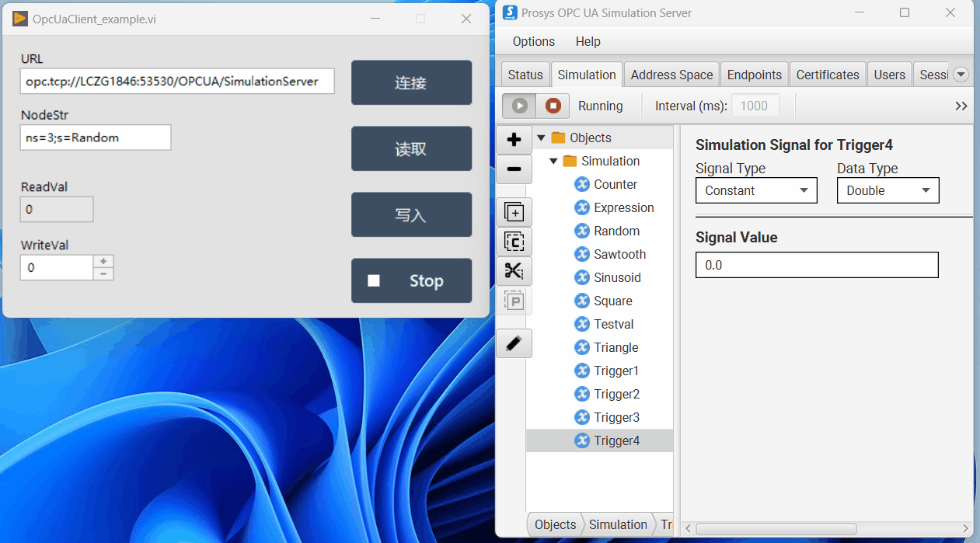
Task: Click Objects breadcrumb at bottom
Action: click(x=555, y=524)
